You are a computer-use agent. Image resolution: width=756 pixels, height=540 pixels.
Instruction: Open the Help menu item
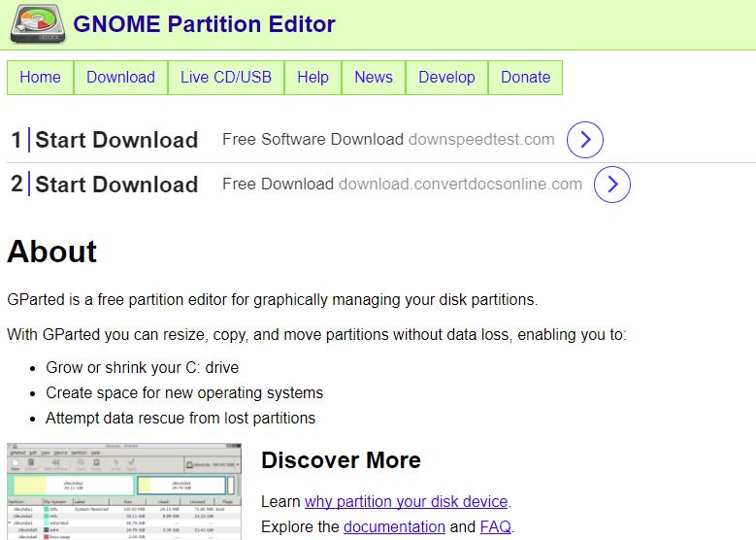(x=312, y=77)
